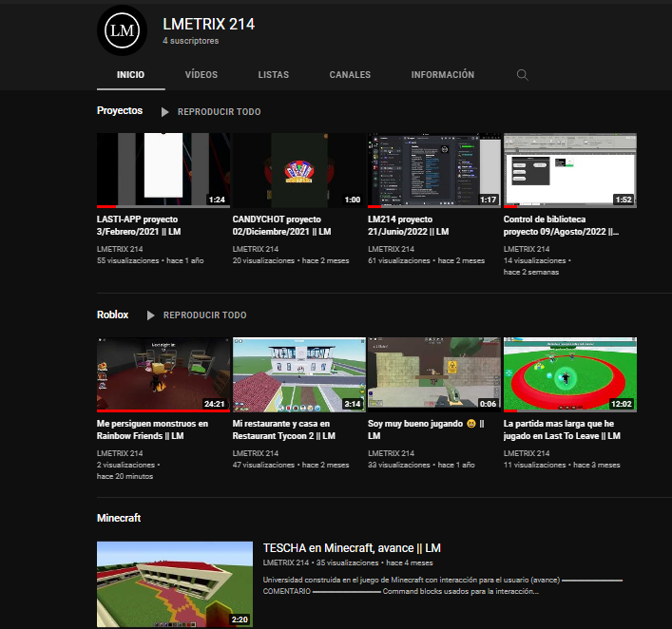672x629 pixels.
Task: Click Minecraft video description starting Universidad construida
Action: (x=443, y=585)
